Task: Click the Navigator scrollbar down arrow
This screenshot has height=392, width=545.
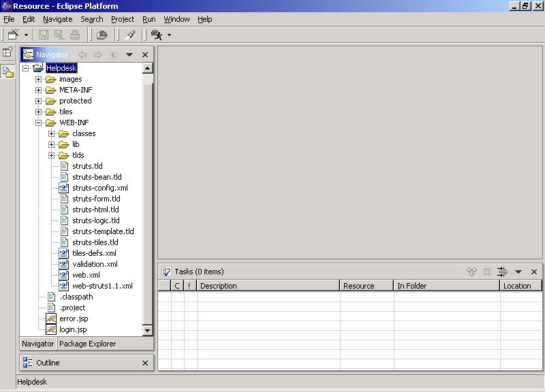Action: [147, 330]
